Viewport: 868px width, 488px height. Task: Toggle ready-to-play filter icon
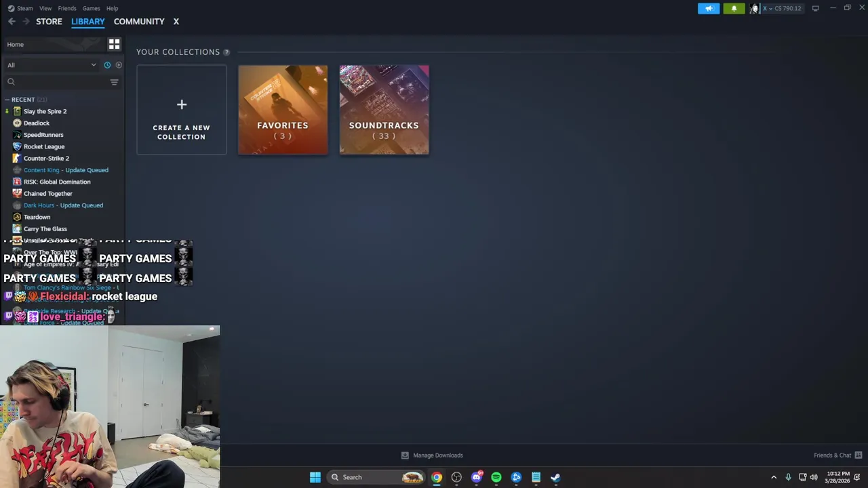[119, 65]
